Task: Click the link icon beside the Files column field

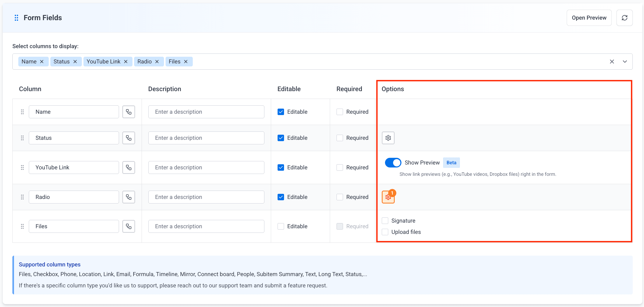Action: (x=129, y=226)
